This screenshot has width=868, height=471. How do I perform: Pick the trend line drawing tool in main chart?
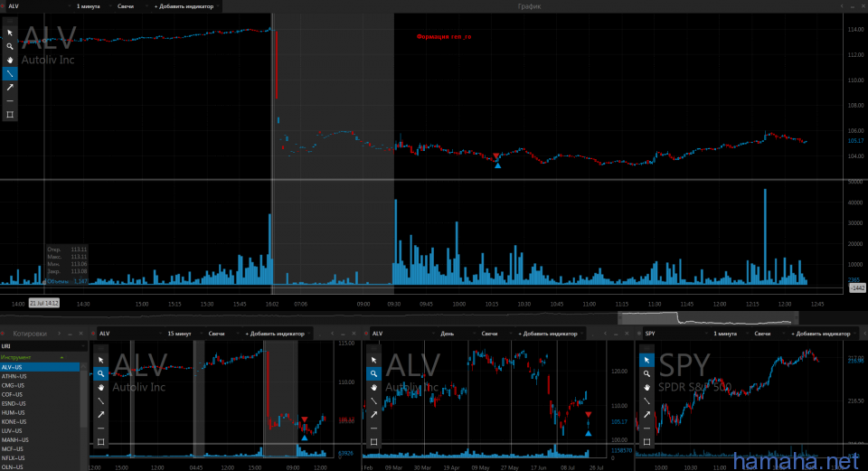pos(10,73)
